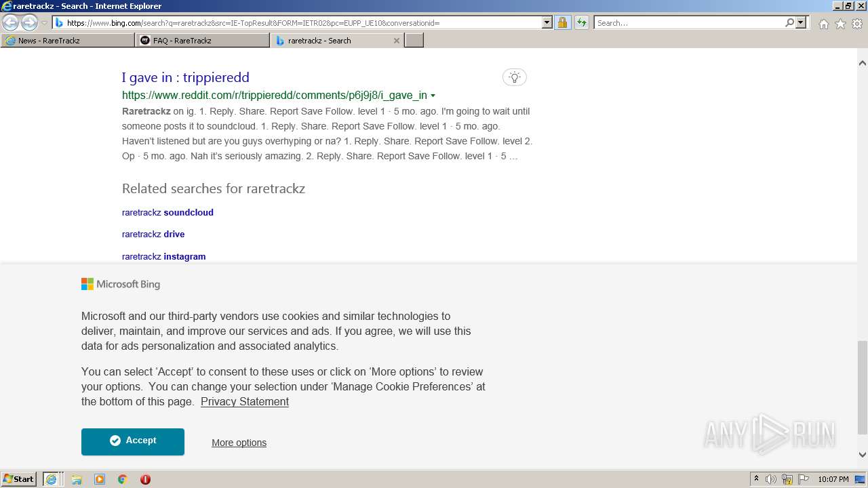Accept the Bing cookie consent
This screenshot has width=868, height=488.
133,441
